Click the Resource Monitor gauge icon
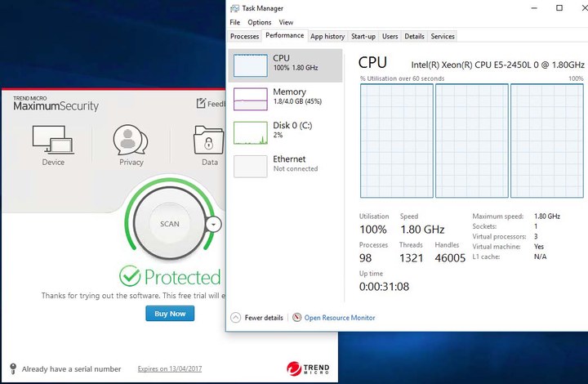588x384 pixels. coord(296,317)
